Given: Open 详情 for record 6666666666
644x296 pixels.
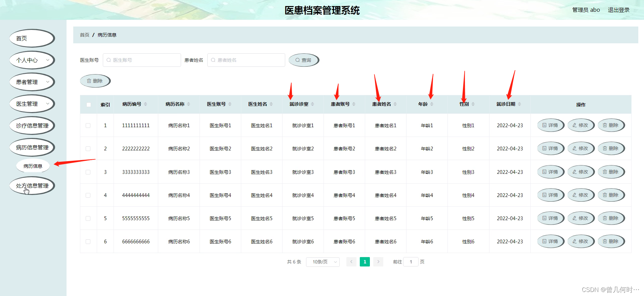Looking at the screenshot, I should (x=551, y=241).
